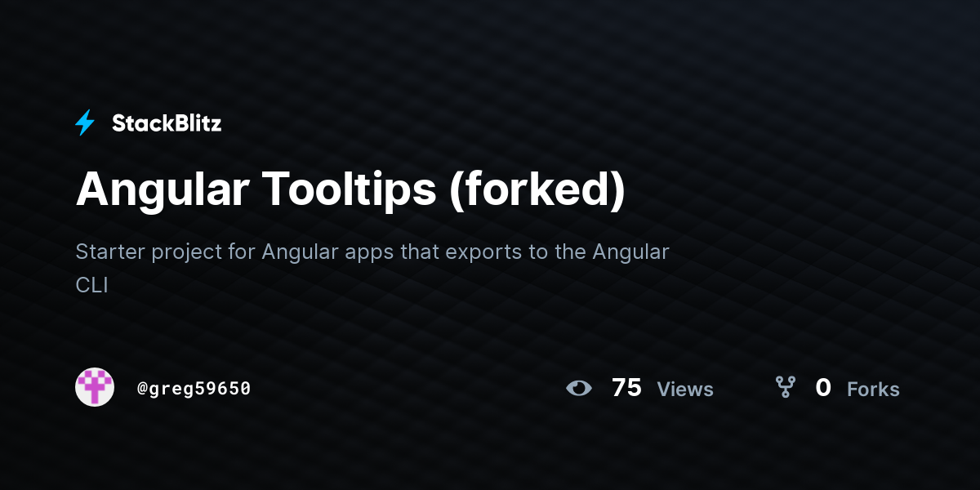Click the pink pixelated user avatar
This screenshot has height=490, width=980.
tap(95, 387)
